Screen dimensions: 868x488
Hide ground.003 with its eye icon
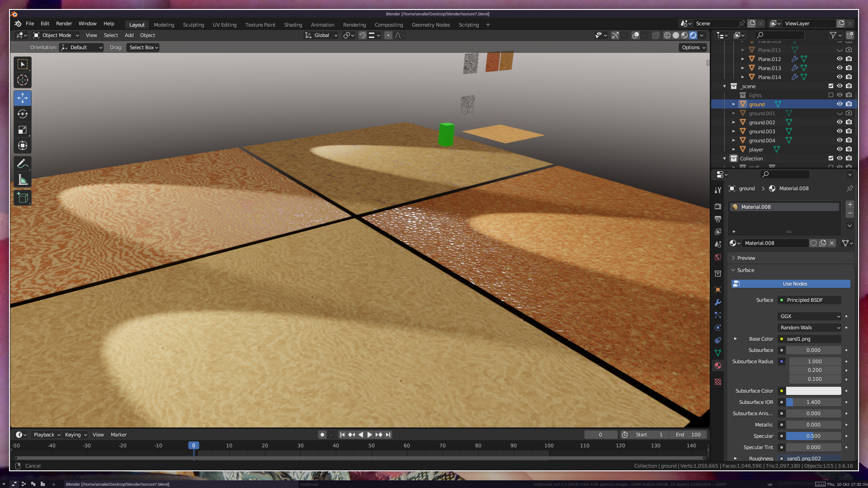tap(840, 131)
